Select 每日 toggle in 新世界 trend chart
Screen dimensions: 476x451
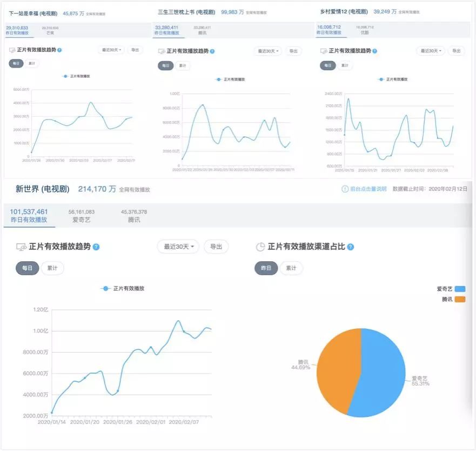click(28, 268)
